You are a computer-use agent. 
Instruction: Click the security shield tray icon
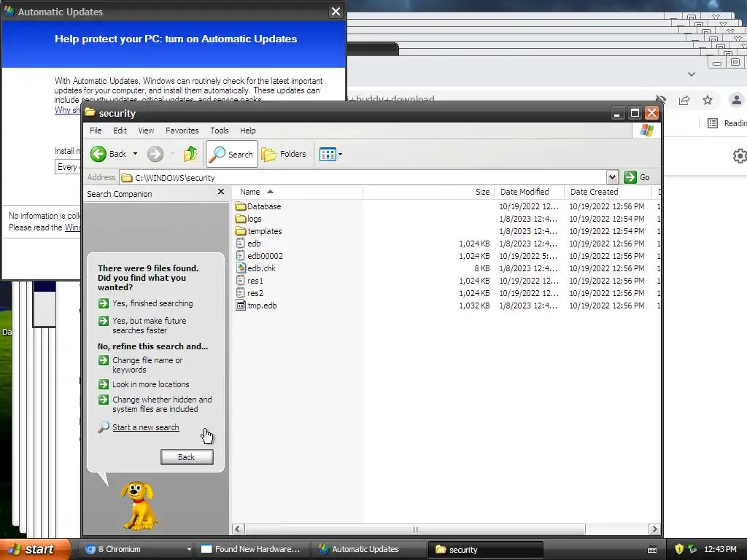[679, 549]
